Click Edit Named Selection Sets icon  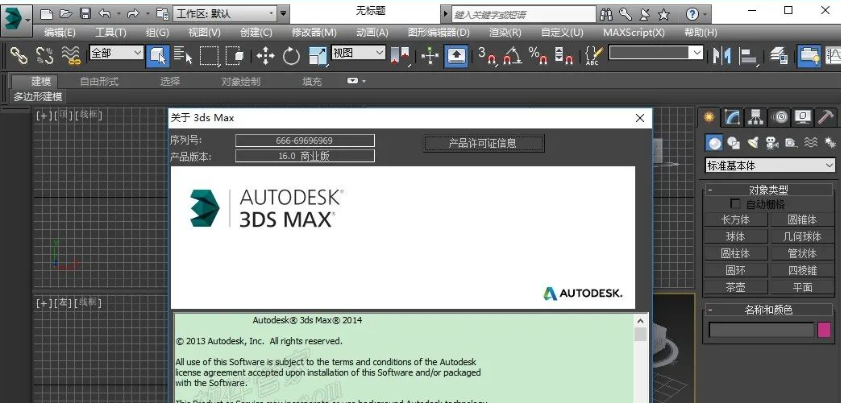point(594,56)
